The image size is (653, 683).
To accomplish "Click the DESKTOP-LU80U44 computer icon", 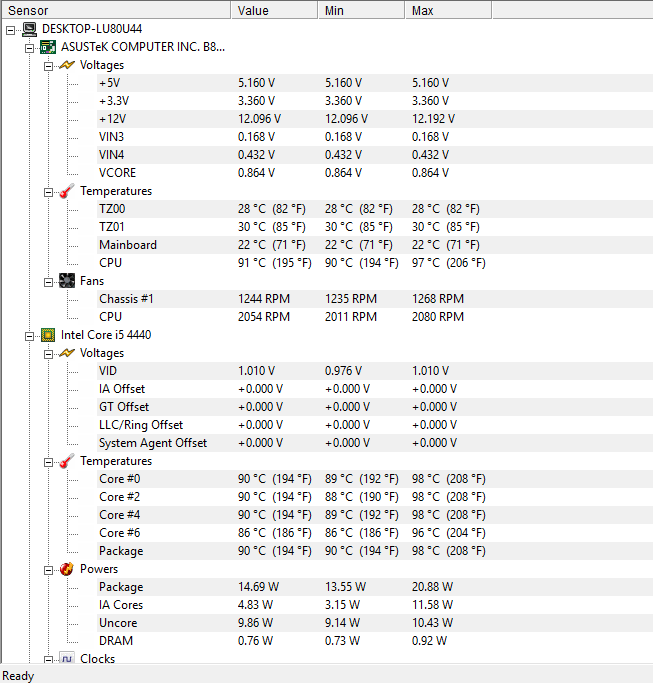I will tap(30, 29).
